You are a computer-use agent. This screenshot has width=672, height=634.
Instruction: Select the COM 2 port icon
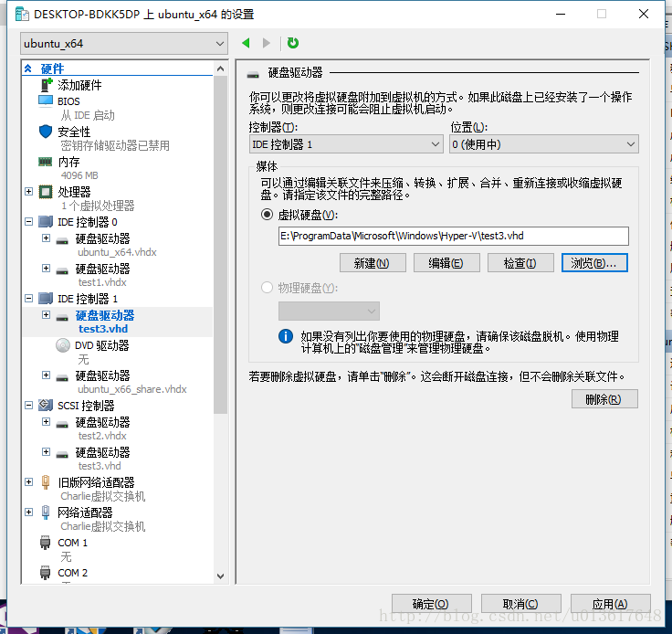[x=45, y=572]
